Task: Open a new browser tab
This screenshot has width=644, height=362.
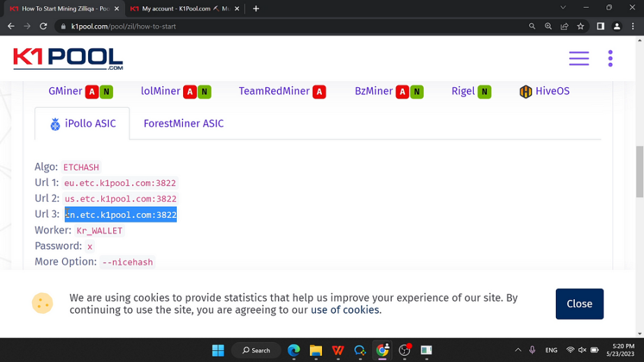Action: coord(256,8)
